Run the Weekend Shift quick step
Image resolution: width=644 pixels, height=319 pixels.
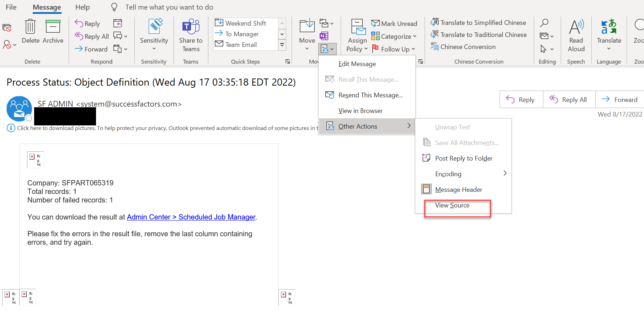click(x=245, y=23)
